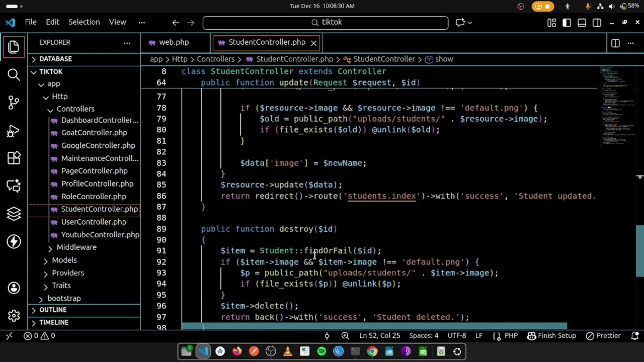Open the Extensions view

tap(14, 158)
